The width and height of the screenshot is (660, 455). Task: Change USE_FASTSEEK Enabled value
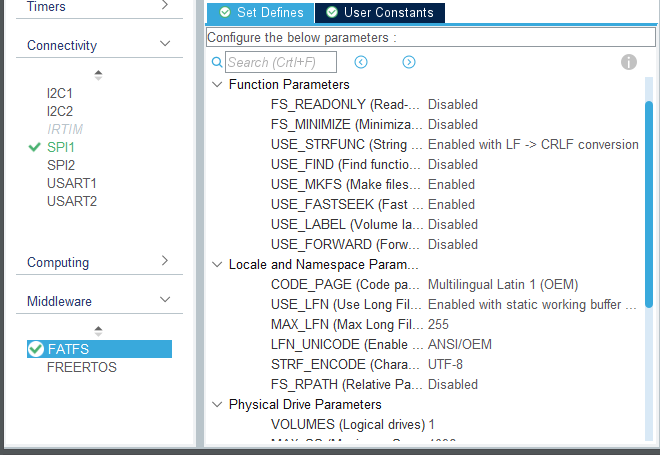pyautogui.click(x=451, y=205)
